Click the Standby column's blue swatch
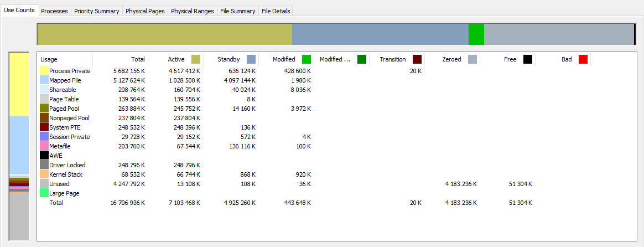The height and width of the screenshot is (247, 644). (x=251, y=59)
